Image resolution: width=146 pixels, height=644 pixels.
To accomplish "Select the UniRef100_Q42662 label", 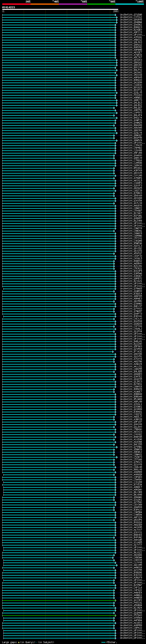I will tap(131, 72).
